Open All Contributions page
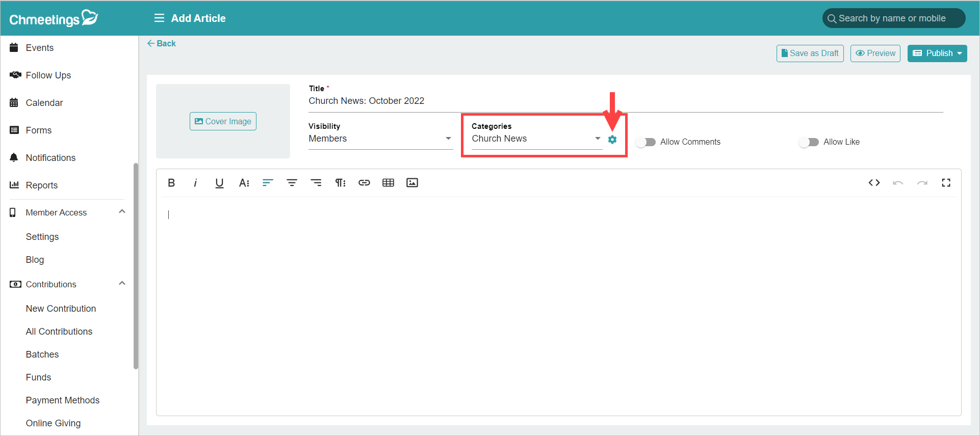The image size is (980, 436). click(x=59, y=332)
